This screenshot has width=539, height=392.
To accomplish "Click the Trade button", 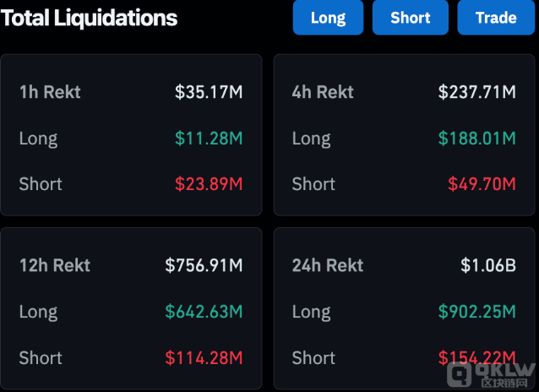I will [496, 18].
